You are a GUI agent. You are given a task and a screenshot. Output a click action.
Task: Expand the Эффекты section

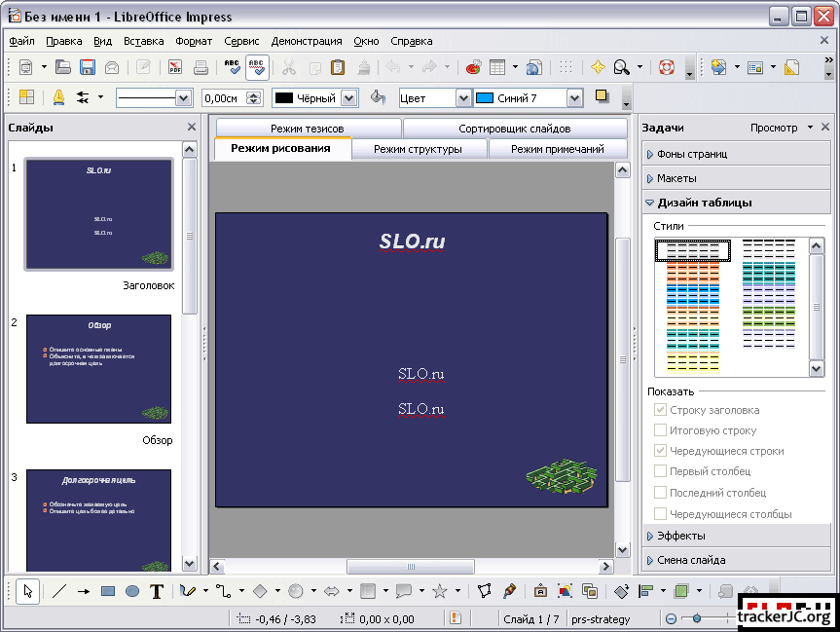point(680,536)
